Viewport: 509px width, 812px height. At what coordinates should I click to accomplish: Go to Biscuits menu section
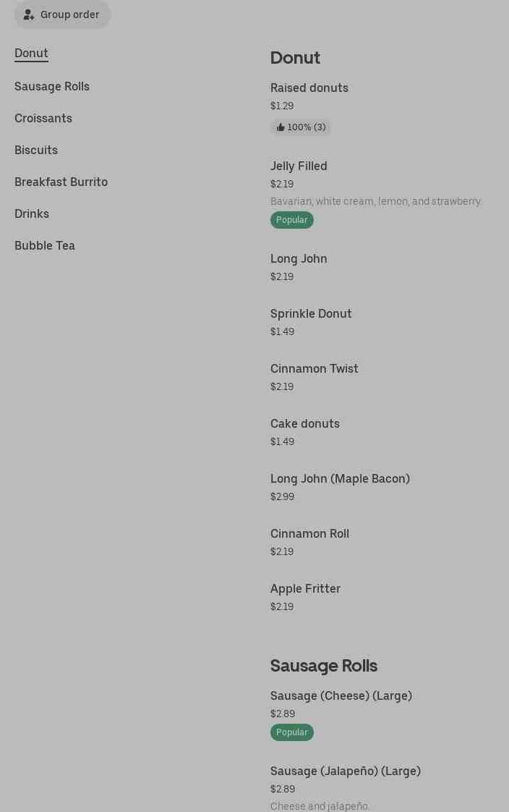(36, 151)
